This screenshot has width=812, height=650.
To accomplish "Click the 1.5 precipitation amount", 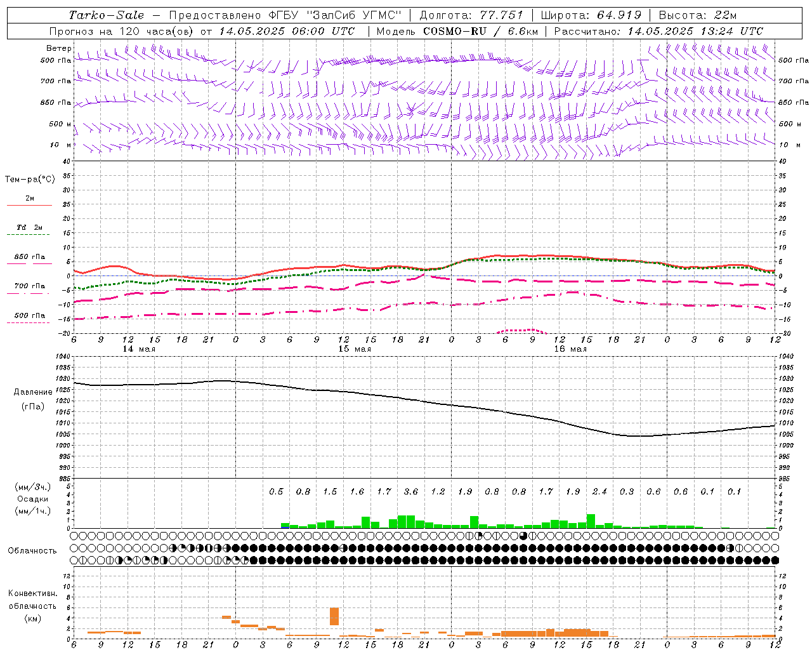I will (x=330, y=492).
